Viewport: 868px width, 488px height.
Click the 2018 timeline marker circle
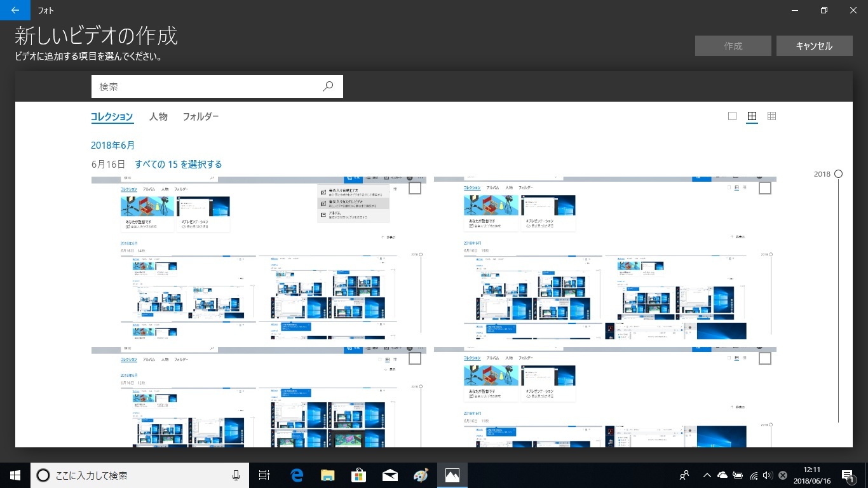[838, 174]
